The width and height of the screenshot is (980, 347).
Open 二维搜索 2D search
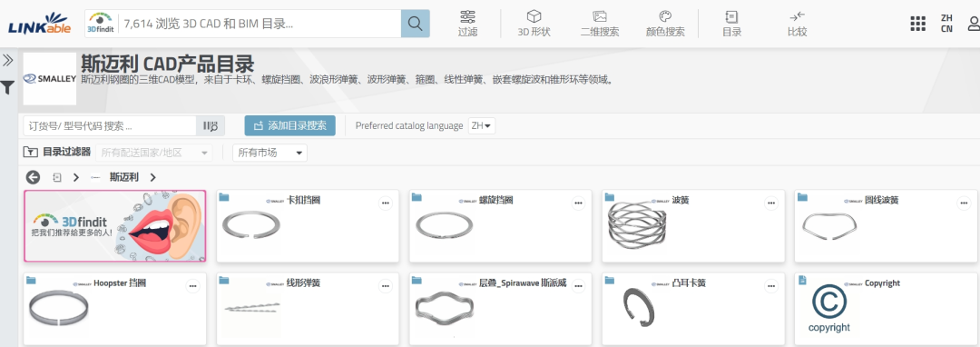coord(600,24)
